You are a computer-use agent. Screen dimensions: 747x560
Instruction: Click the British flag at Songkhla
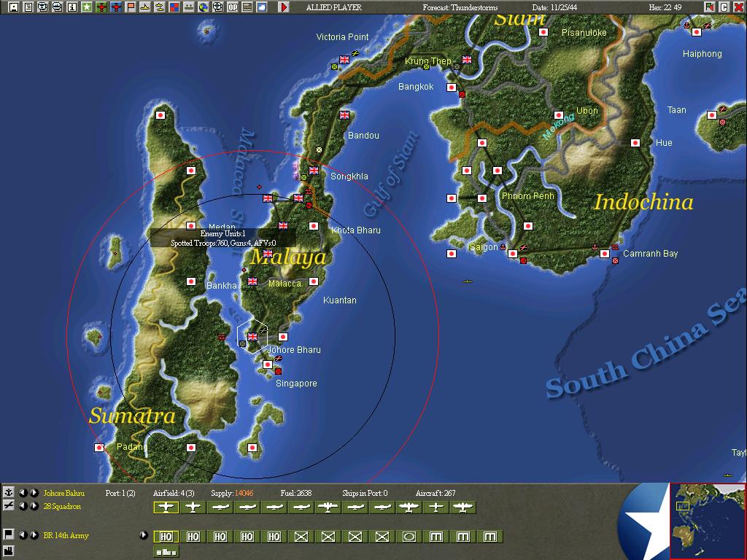314,170
